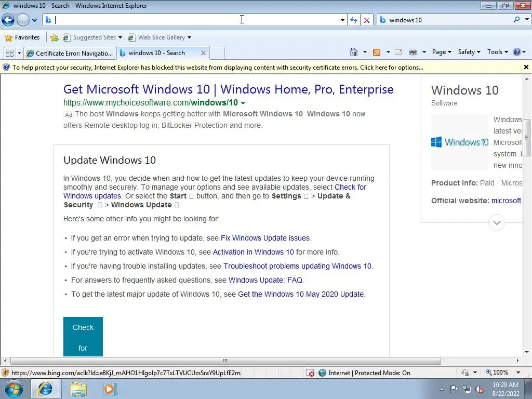This screenshot has width=532, height=399.
Task: Open Suggested Sites link
Action: click(92, 37)
